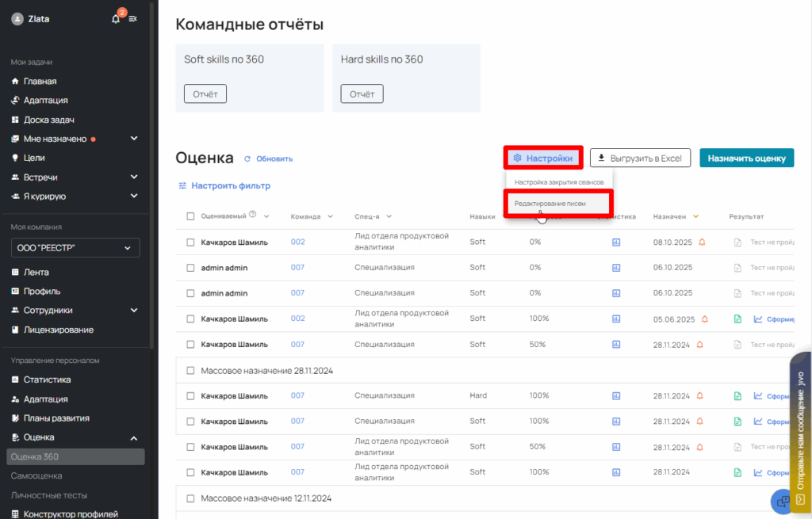Open the Команда column filter dropdown

pyautogui.click(x=329, y=216)
